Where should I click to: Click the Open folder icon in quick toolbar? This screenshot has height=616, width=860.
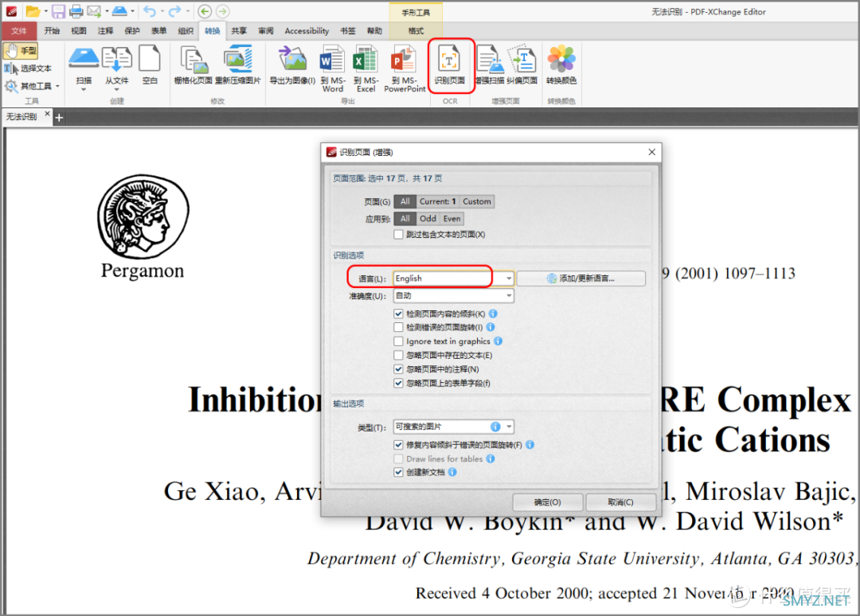coord(33,11)
